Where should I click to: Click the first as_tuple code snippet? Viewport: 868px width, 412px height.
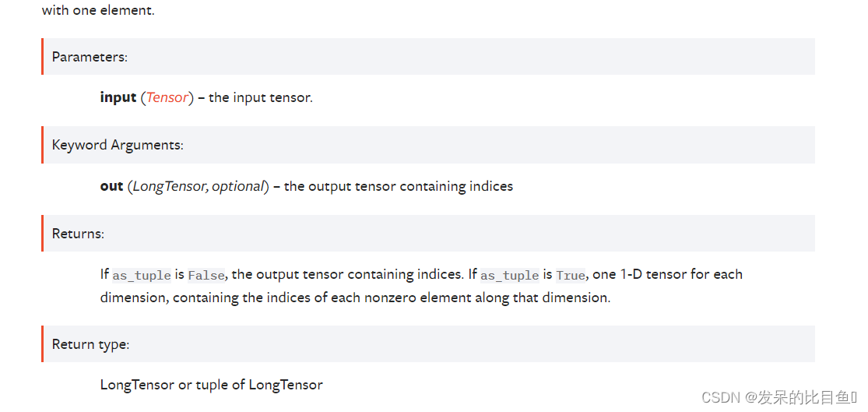coord(142,275)
